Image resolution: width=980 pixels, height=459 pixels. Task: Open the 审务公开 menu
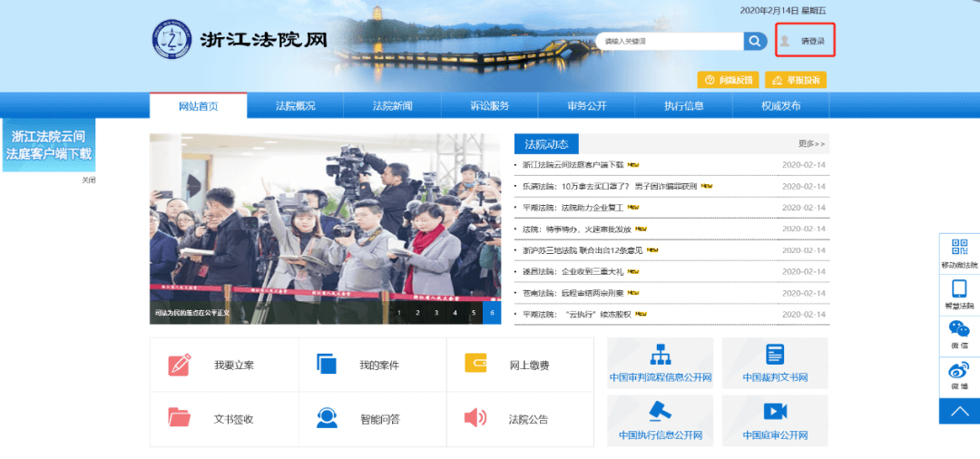coord(587,105)
